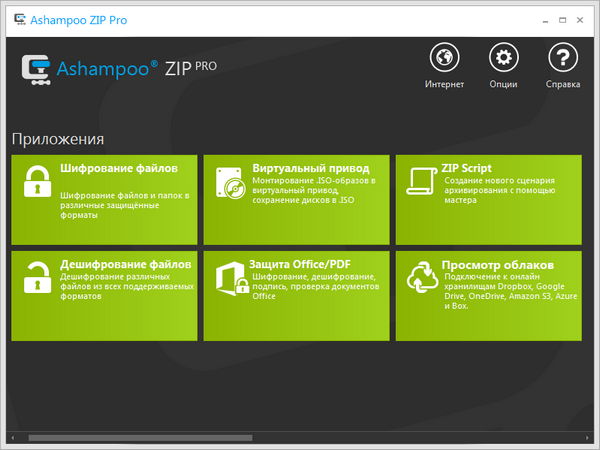Open Опции via the gear icon
The width and height of the screenshot is (600, 450).
(504, 57)
